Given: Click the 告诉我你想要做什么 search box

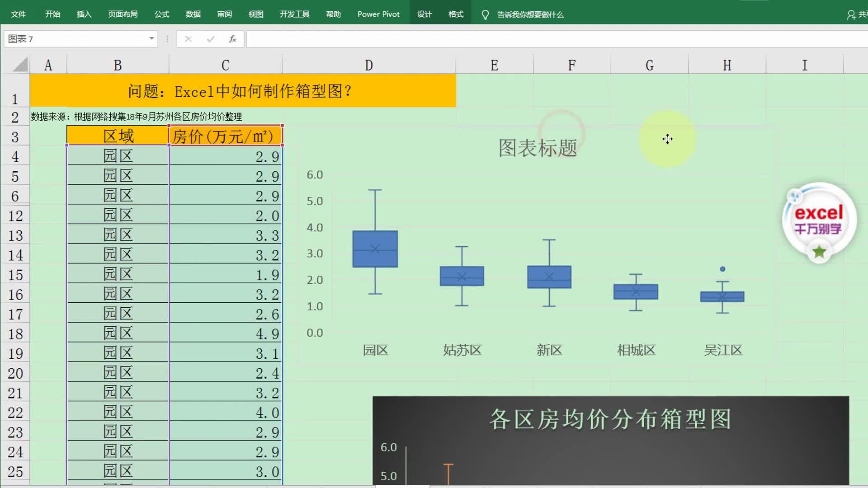Looking at the screenshot, I should coord(530,15).
